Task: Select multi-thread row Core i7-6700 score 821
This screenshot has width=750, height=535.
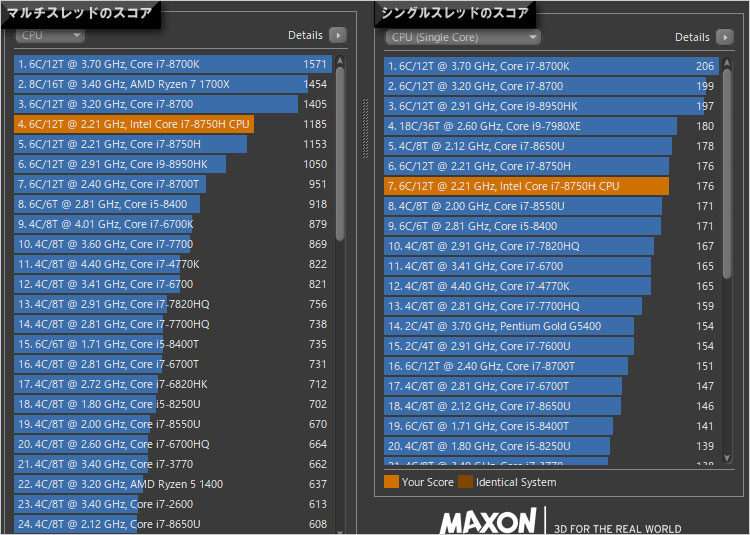Action: pos(173,284)
